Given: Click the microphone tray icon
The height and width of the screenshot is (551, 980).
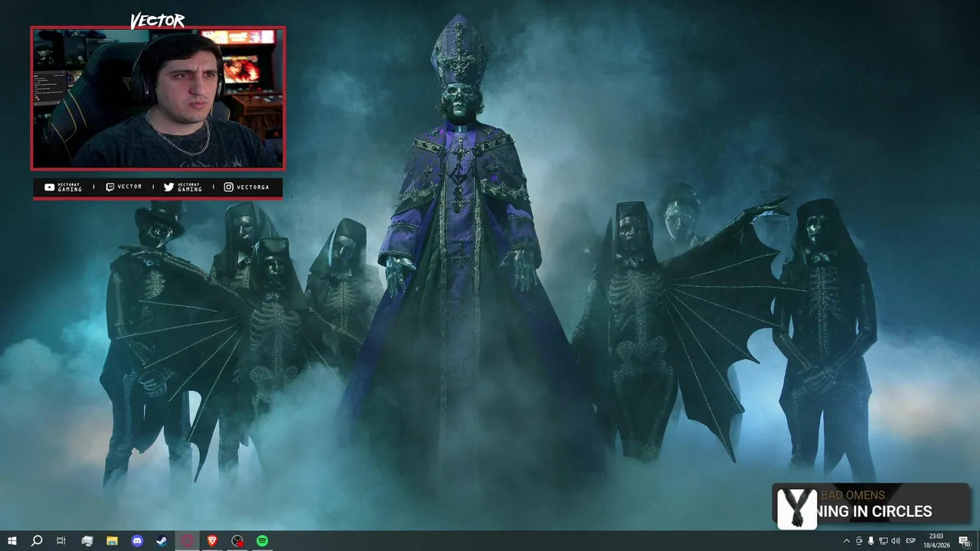Looking at the screenshot, I should 871,541.
